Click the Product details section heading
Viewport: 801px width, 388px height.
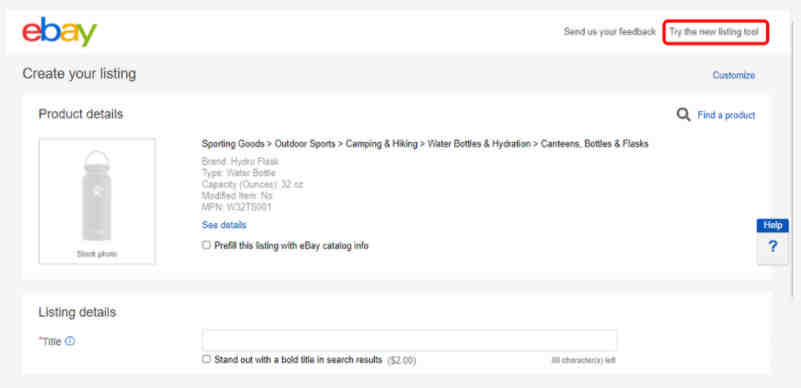coord(81,114)
